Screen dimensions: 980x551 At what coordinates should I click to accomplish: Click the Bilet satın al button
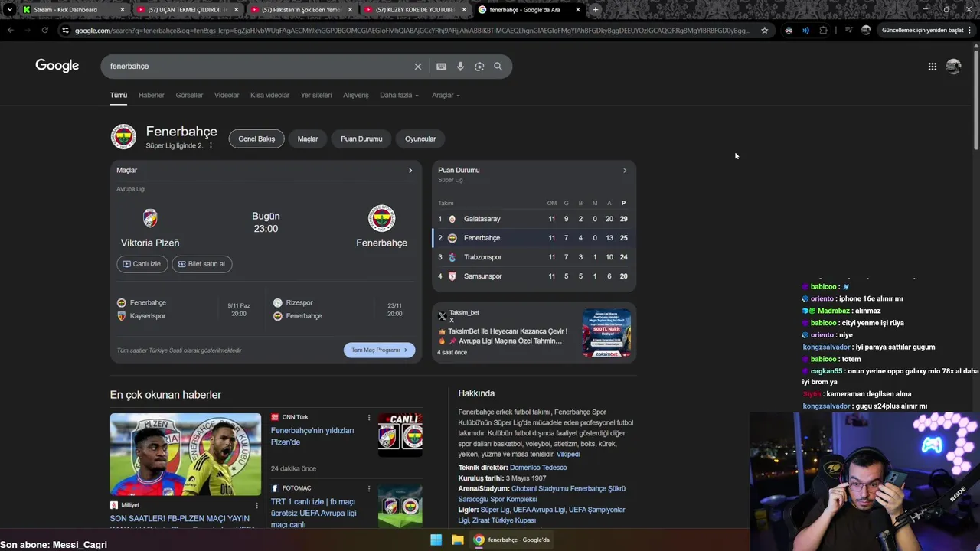201,264
